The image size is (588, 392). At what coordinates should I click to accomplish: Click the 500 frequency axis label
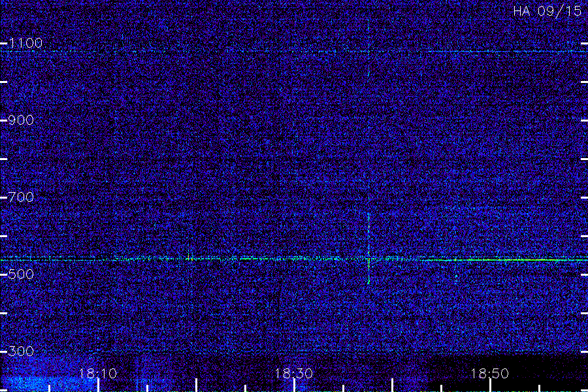pos(21,274)
